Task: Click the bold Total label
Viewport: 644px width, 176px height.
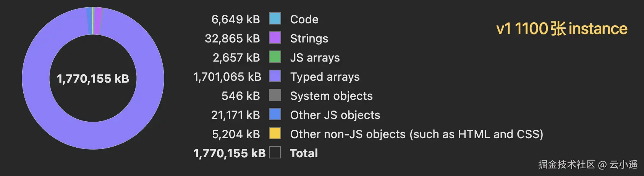Action: tap(304, 153)
